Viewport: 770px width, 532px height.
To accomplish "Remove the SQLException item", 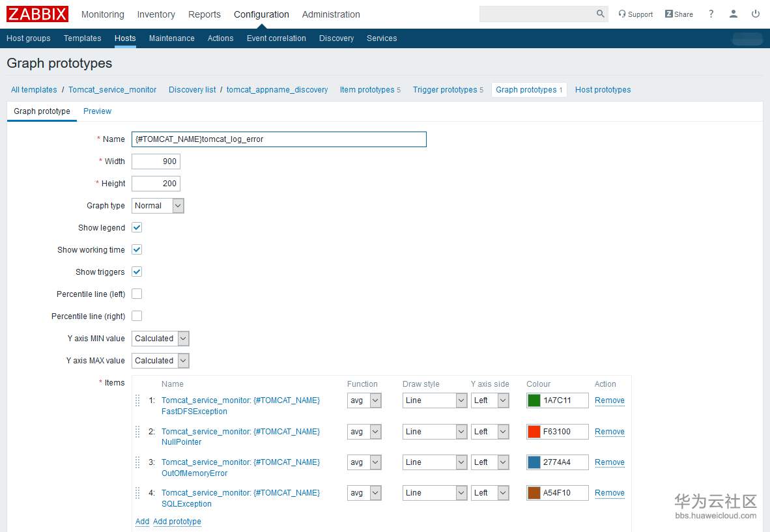I will pos(609,493).
